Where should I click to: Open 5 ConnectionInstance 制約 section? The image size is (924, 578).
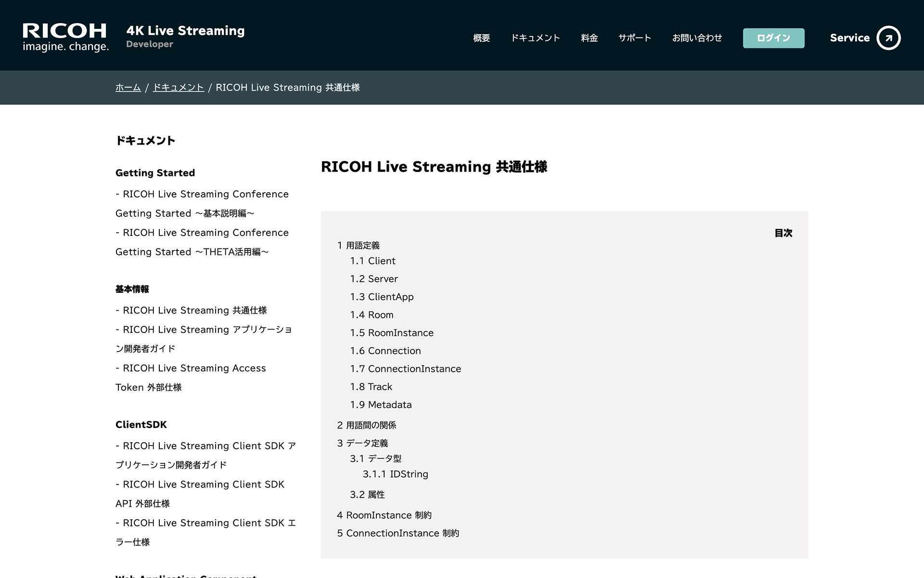[398, 533]
